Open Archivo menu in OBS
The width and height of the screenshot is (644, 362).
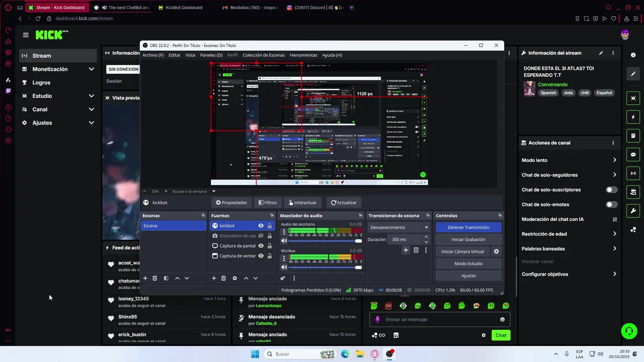click(x=153, y=55)
